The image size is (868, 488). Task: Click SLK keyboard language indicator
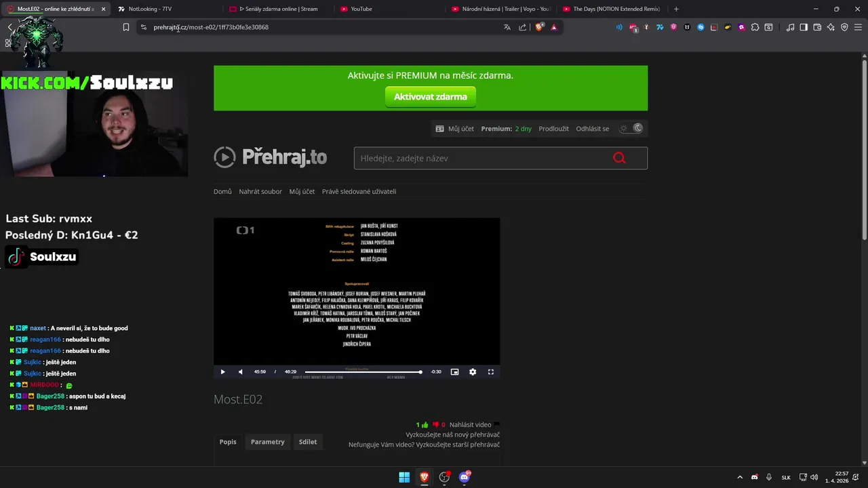(786, 477)
